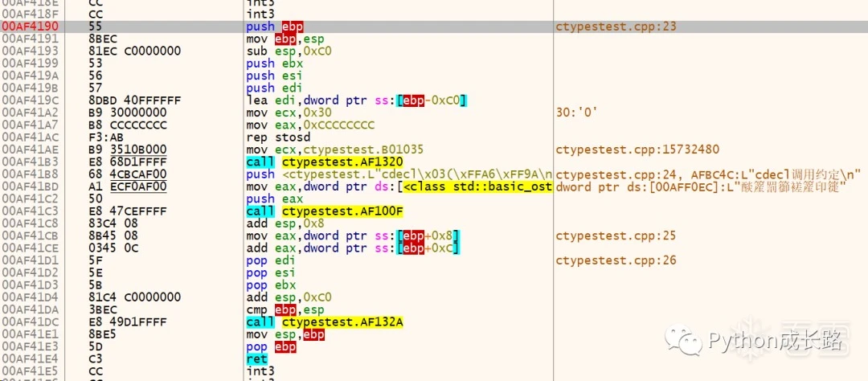Select 'call ctypestest.AF1320' instruction
The height and width of the screenshot is (381, 868).
[x=325, y=162]
